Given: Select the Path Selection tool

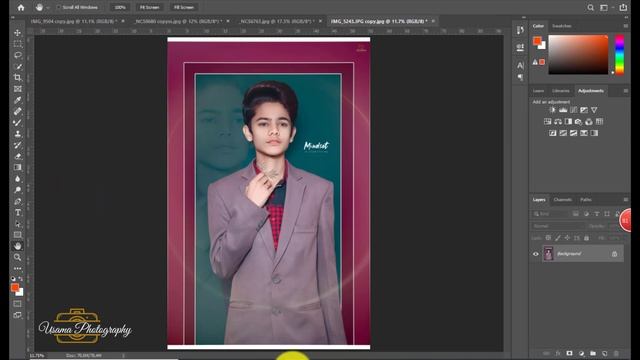Looking at the screenshot, I should (18, 224).
